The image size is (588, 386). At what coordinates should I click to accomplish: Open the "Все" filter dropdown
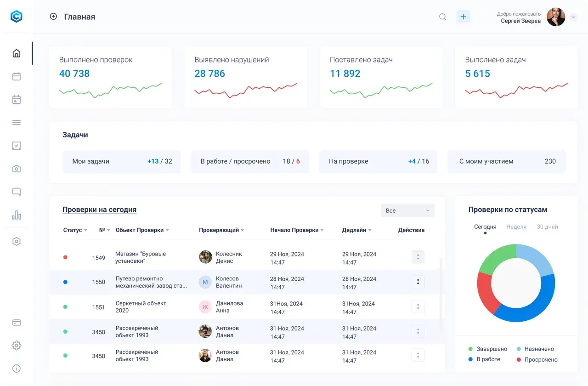[407, 210]
